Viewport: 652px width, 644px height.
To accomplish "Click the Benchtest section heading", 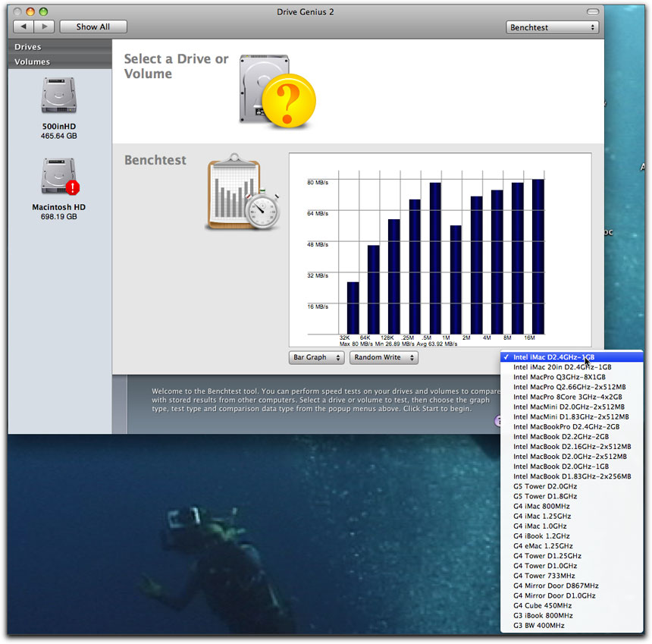I will [155, 160].
